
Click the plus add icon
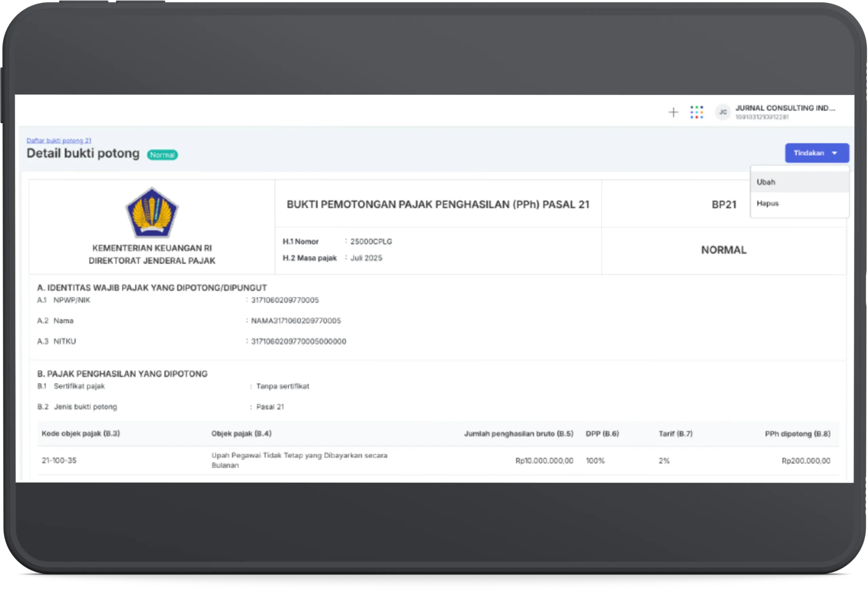click(x=673, y=112)
